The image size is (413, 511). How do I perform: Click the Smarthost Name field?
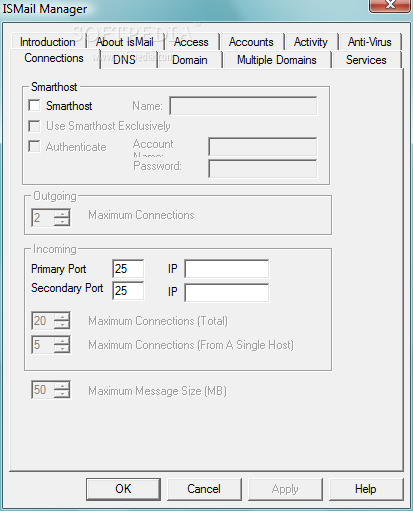point(243,106)
